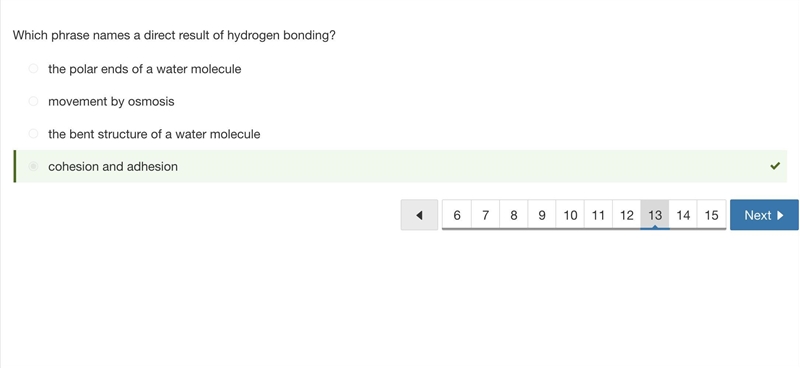Viewport: 800px width, 368px height.
Task: Select 'the polar ends of a water molecule' radio
Action: (x=33, y=68)
